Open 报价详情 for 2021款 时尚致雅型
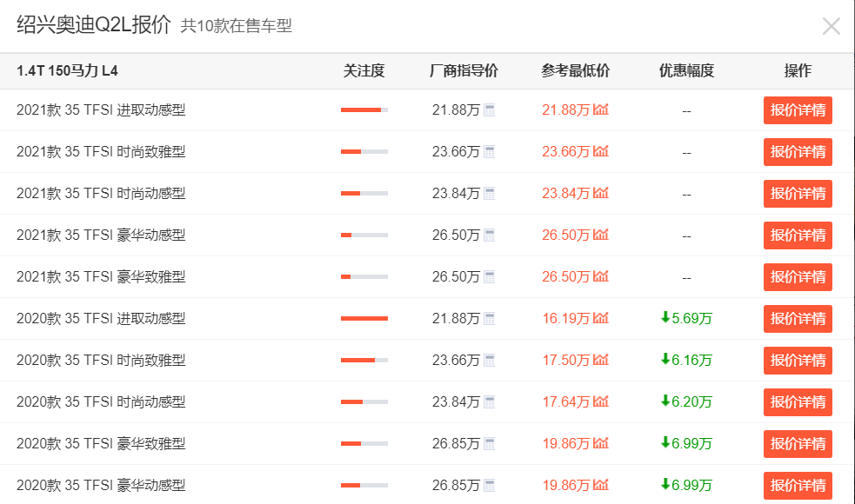This screenshot has height=504, width=855. click(798, 152)
